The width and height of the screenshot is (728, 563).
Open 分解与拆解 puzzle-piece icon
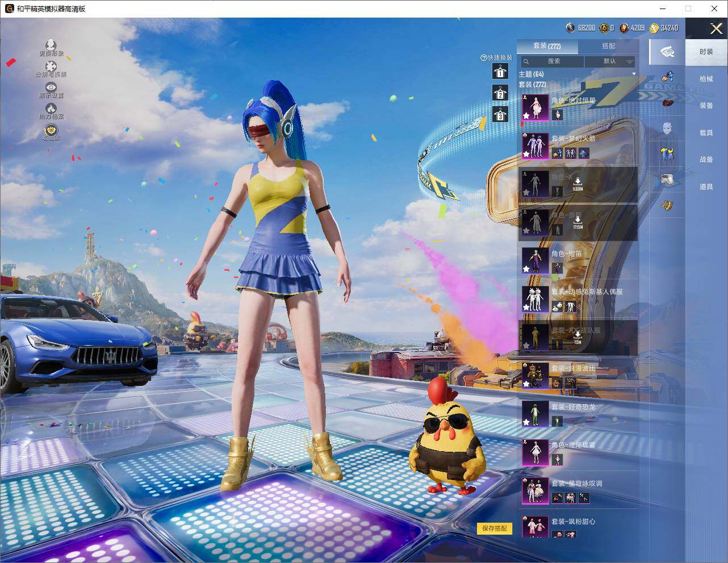[x=51, y=66]
